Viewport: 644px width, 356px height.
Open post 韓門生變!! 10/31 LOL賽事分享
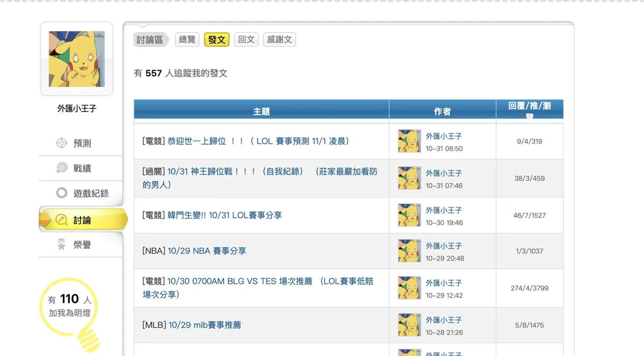(225, 215)
